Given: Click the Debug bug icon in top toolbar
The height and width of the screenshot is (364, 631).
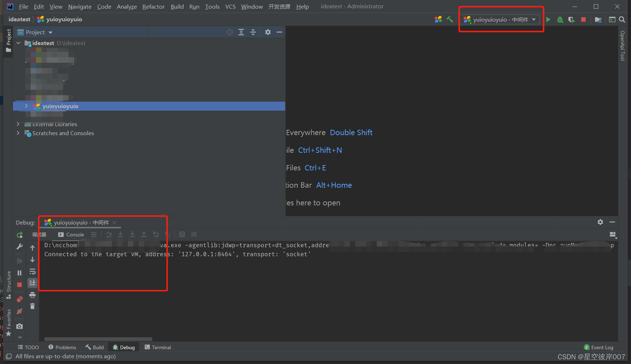Looking at the screenshot, I should (560, 19).
